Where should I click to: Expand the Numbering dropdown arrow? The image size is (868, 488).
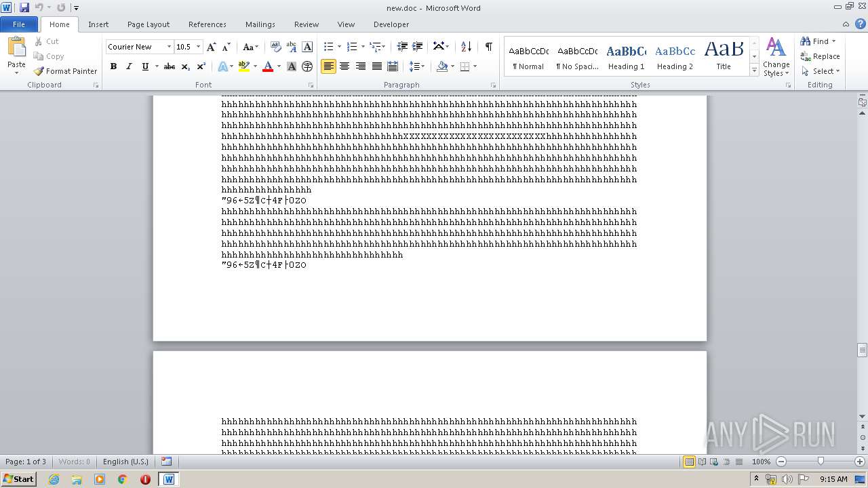pyautogui.click(x=363, y=47)
